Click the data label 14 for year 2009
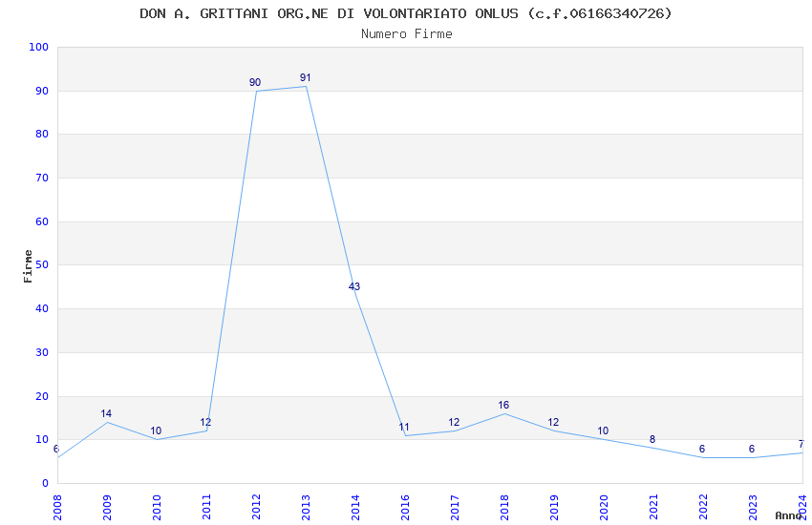The image size is (812, 525). point(106,413)
